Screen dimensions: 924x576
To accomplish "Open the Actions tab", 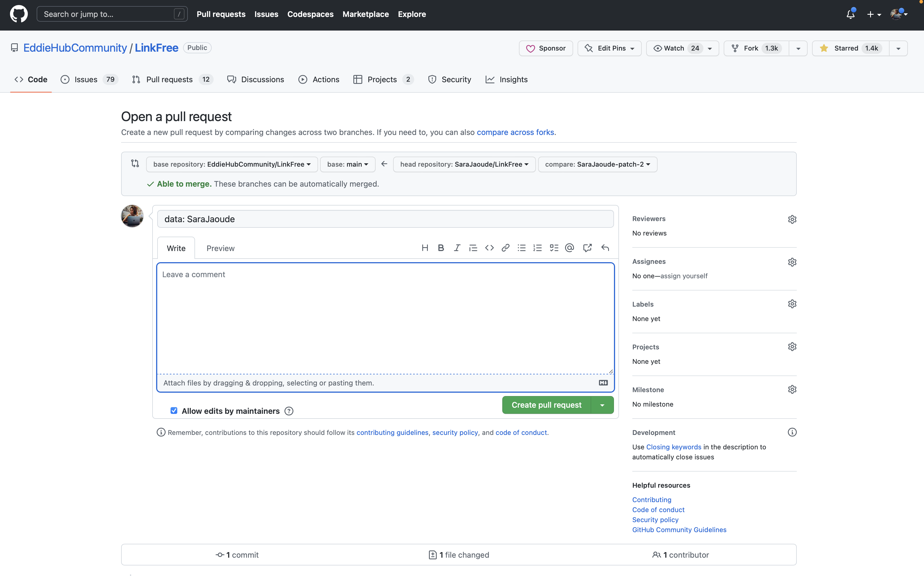I will [x=319, y=79].
